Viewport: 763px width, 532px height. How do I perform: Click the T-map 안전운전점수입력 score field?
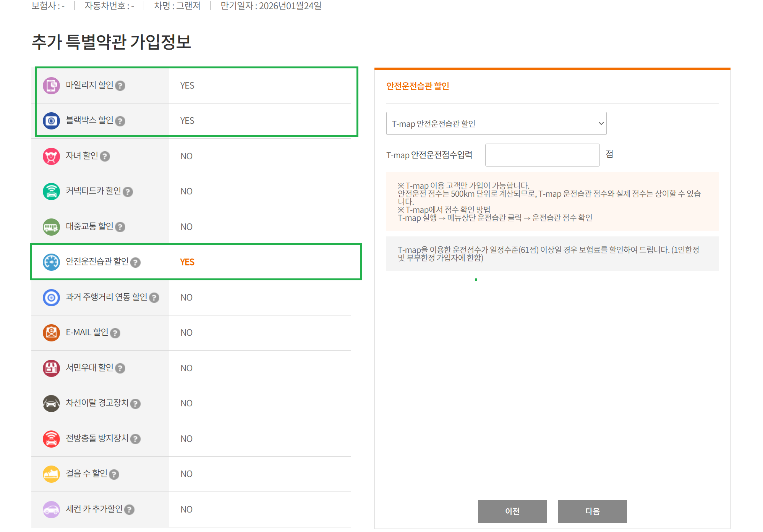tap(542, 155)
